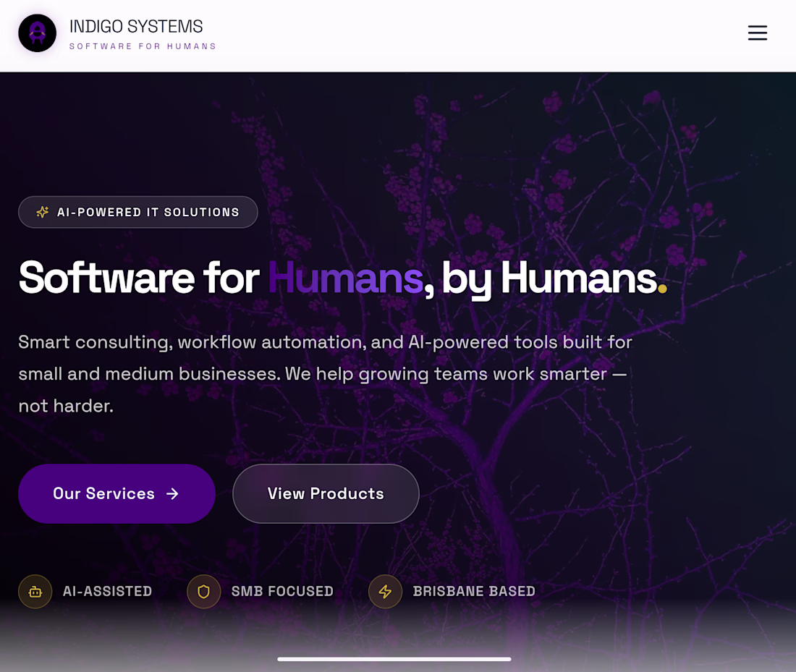Click the Indigo Systems round logo

pos(37,33)
